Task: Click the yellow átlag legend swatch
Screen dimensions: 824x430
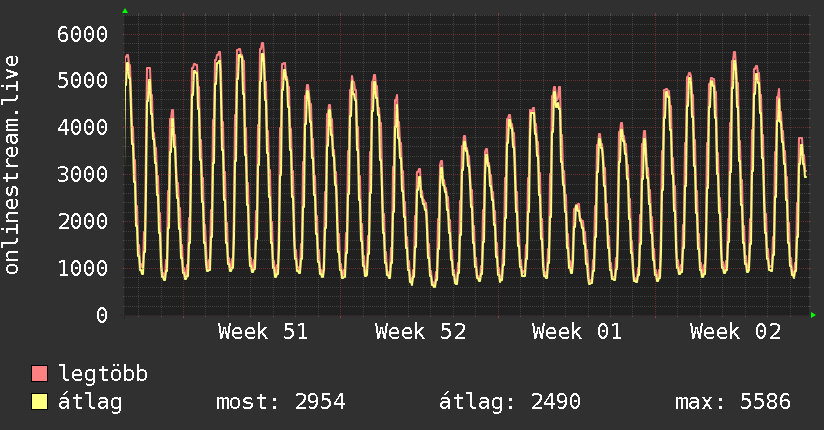Action: tap(39, 402)
